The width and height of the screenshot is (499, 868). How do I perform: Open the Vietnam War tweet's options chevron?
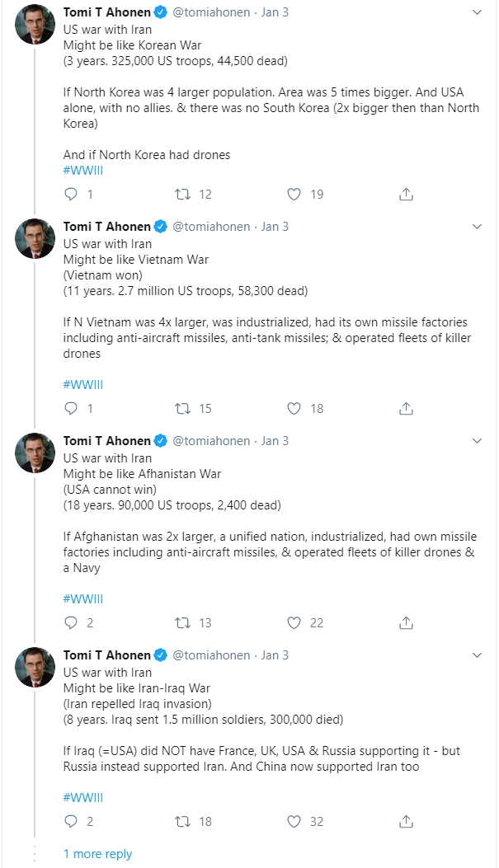pos(477,227)
